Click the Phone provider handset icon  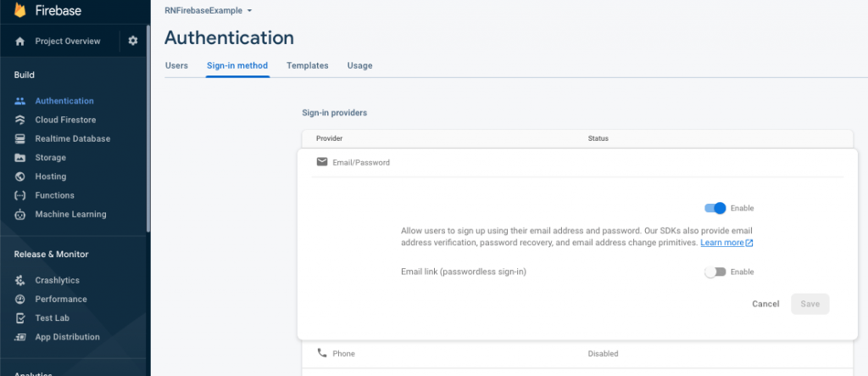321,353
